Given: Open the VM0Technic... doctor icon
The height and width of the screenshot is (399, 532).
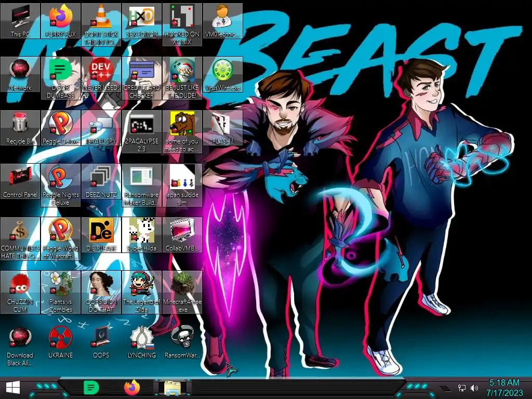Looking at the screenshot, I should pos(222,21).
